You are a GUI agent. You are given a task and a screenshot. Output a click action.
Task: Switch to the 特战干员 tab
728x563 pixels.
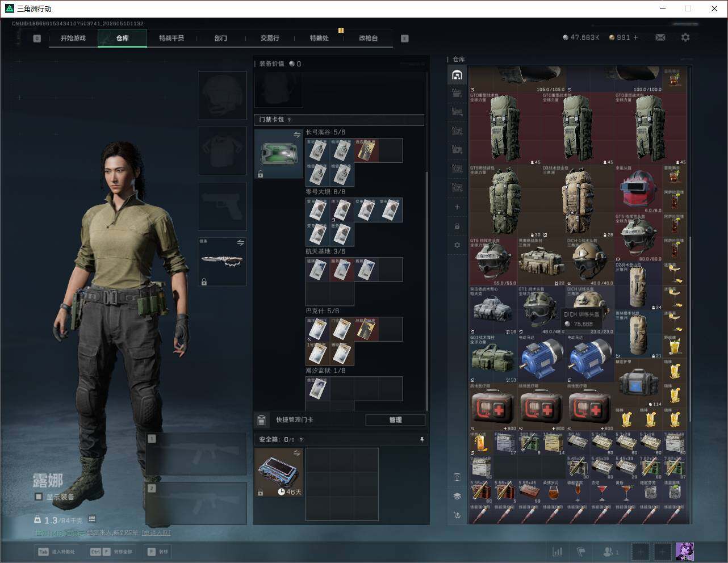coord(171,38)
